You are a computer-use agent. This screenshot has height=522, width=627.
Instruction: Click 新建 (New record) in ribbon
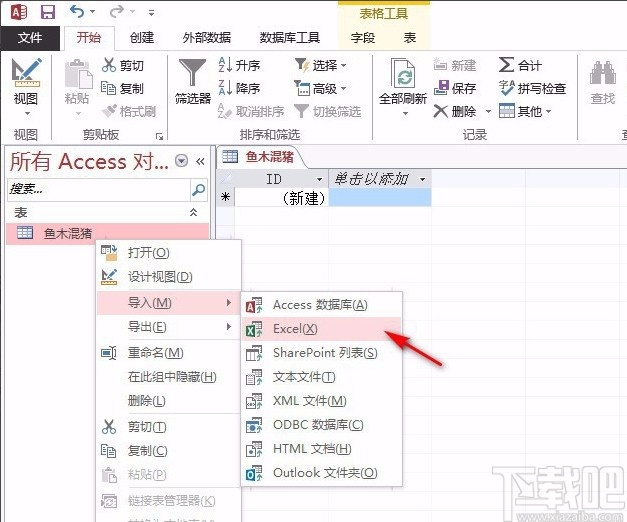(x=455, y=65)
